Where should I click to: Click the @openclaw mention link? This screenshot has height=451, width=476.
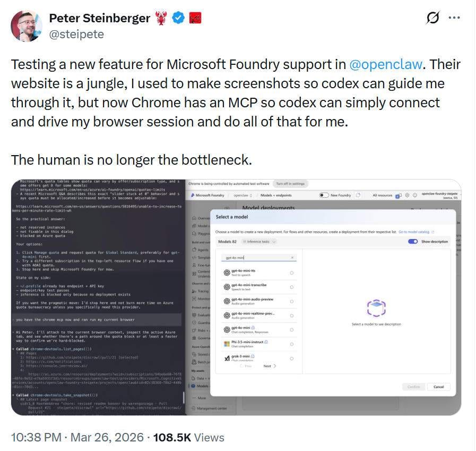(x=386, y=65)
